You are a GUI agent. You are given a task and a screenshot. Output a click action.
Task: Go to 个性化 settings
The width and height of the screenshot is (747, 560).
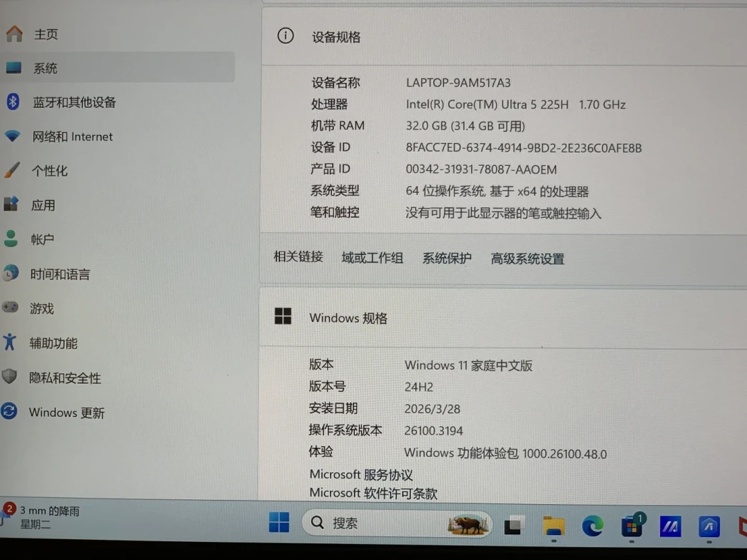(x=50, y=171)
